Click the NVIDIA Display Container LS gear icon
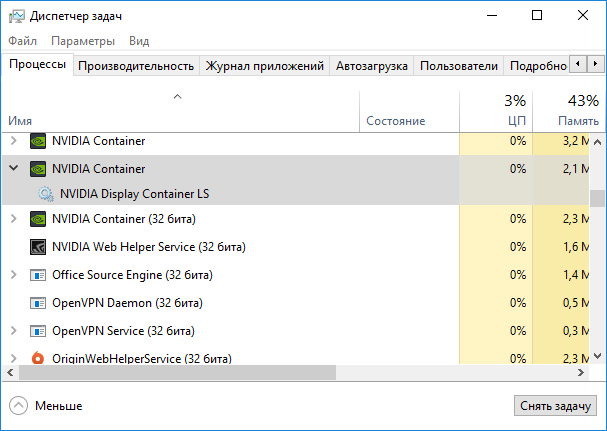 (46, 194)
